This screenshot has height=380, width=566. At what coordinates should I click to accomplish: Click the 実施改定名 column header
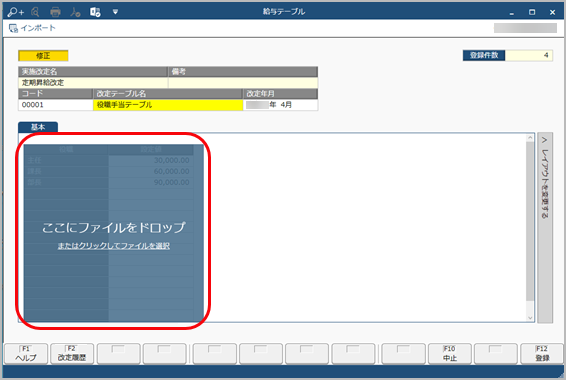(x=93, y=71)
